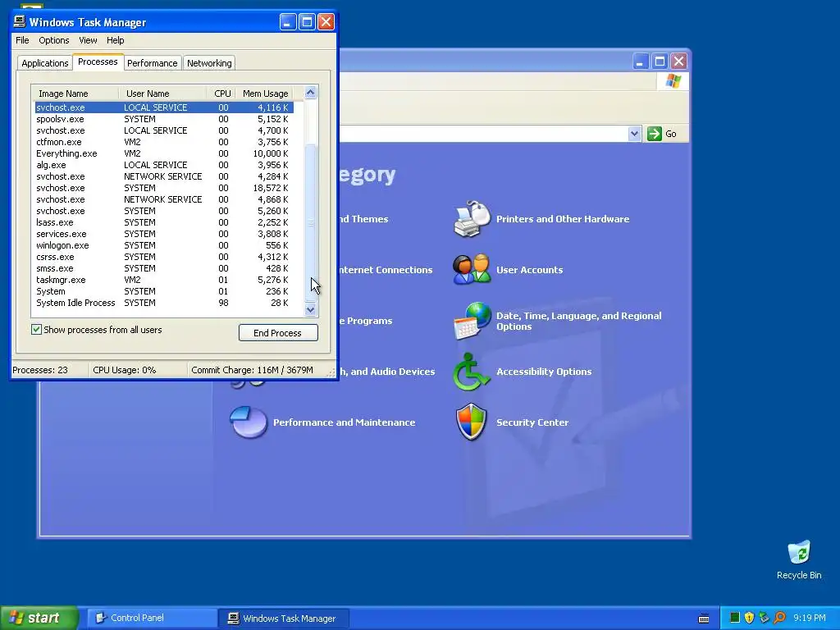Click the green Go arrow icon
The image size is (840, 630).
pos(654,134)
